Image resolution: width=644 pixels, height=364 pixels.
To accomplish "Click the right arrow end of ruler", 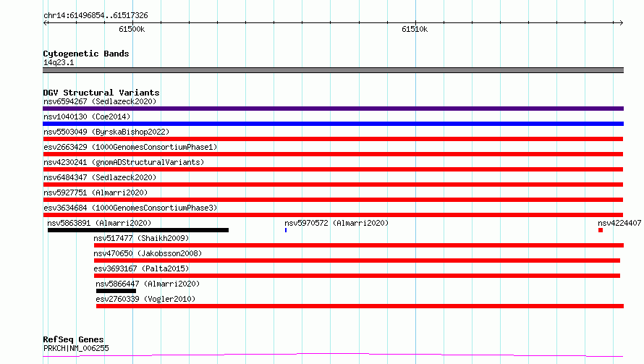I will [621, 22].
